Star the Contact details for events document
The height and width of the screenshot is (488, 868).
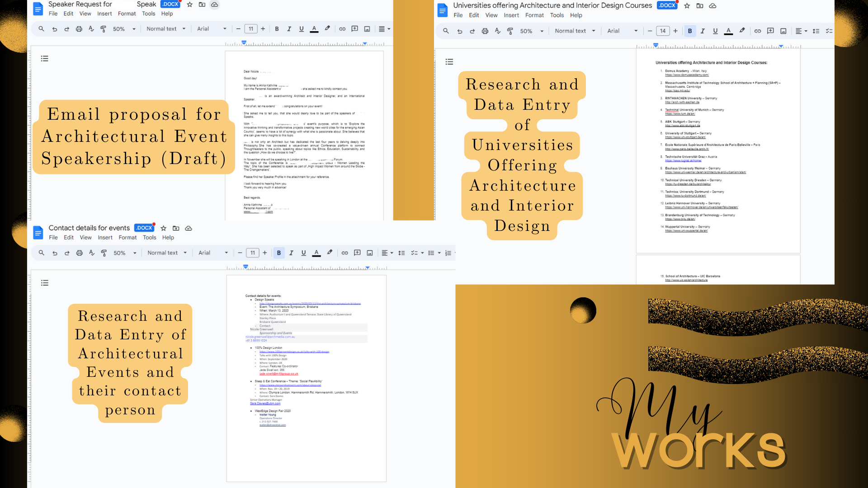pyautogui.click(x=164, y=228)
